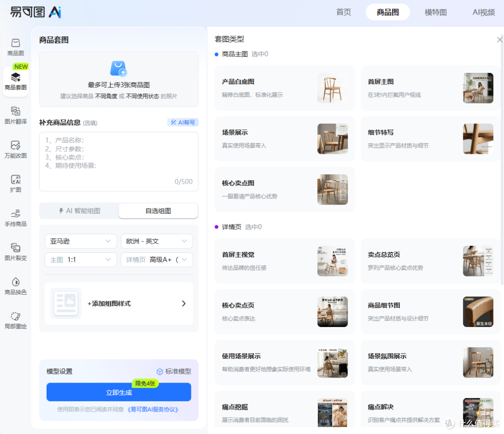Click the 标准模型 cube icon

160,371
